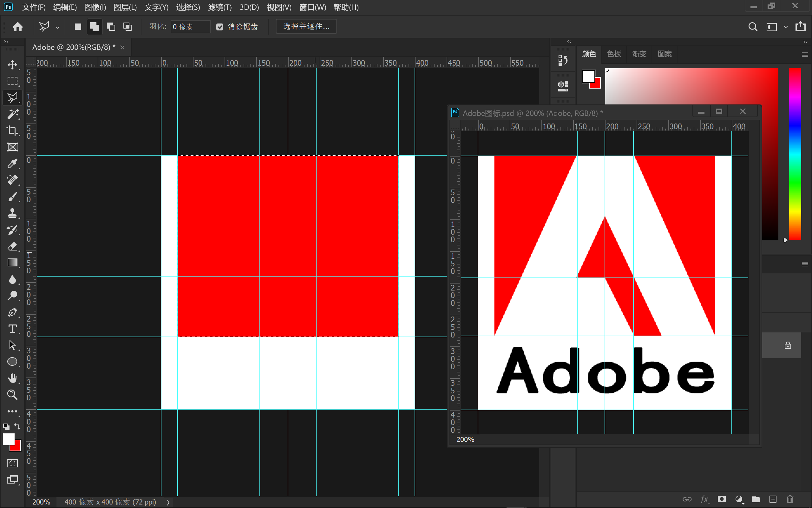Swap foreground and background colors
Screen dimensions: 812x508
[17, 426]
